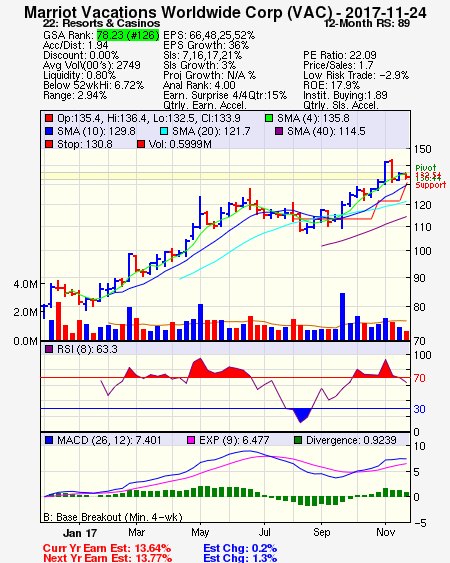
Task: Click the 'Below 52wkHi: 6.72%' text
Action: point(93,85)
